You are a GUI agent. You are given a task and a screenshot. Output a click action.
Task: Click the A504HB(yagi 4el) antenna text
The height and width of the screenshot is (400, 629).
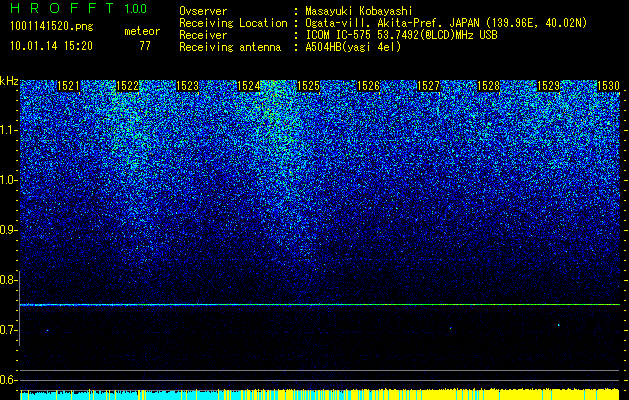click(x=353, y=47)
